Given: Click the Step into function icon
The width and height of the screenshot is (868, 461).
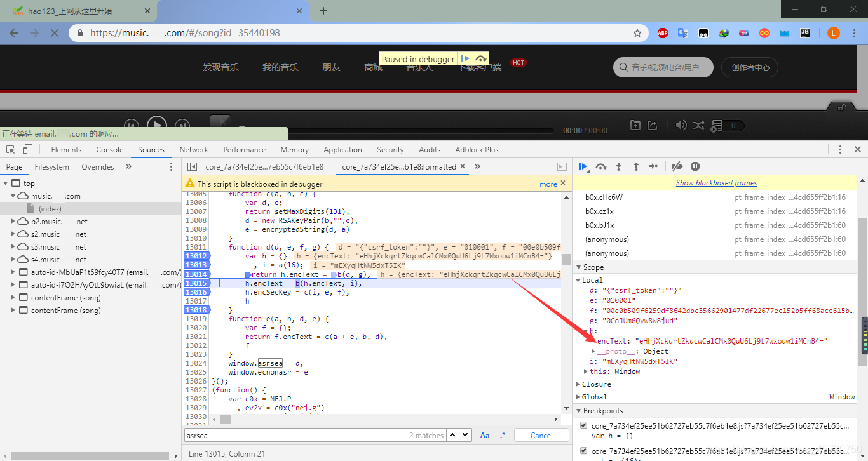Looking at the screenshot, I should (x=618, y=166).
